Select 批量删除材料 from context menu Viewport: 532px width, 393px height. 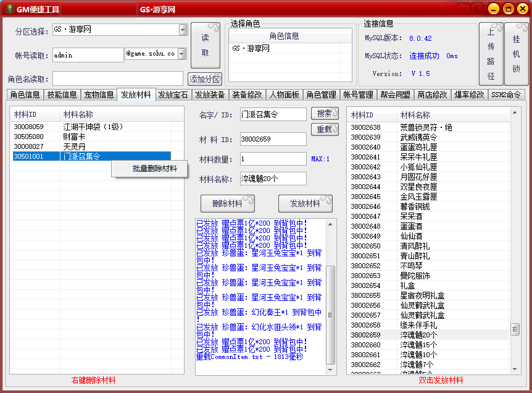click(154, 169)
